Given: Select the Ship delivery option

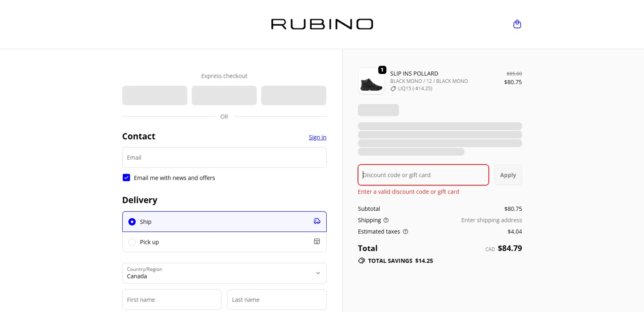Looking at the screenshot, I should 224,221.
